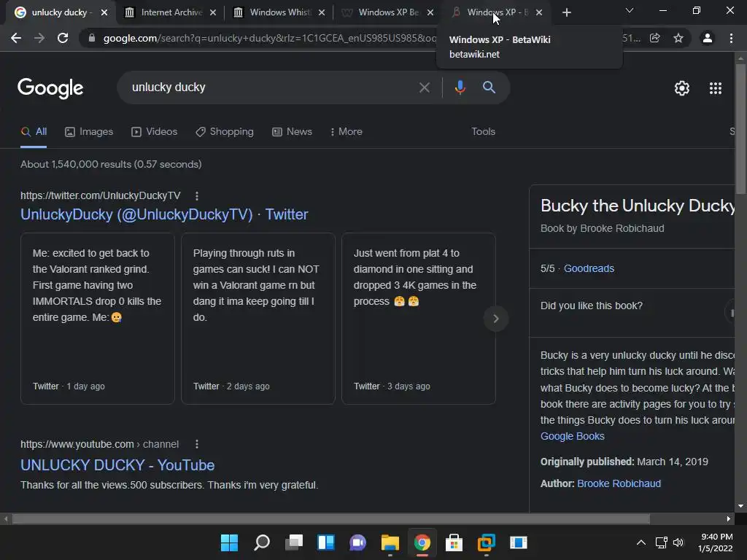The width and height of the screenshot is (747, 560).
Task: Select the All search filter
Action: click(34, 132)
